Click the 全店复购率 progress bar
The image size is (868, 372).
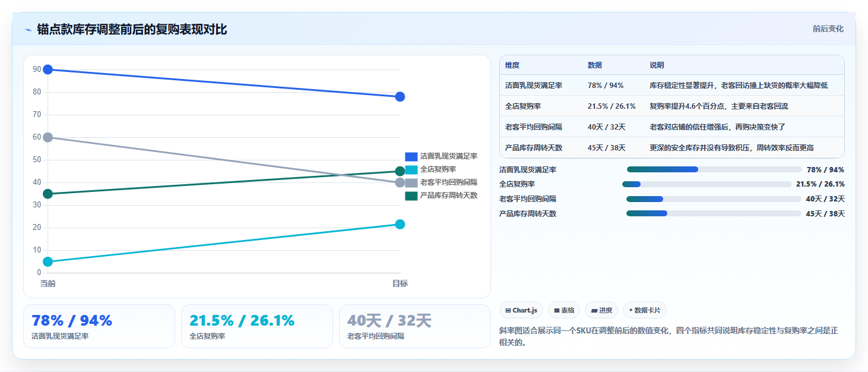click(707, 184)
